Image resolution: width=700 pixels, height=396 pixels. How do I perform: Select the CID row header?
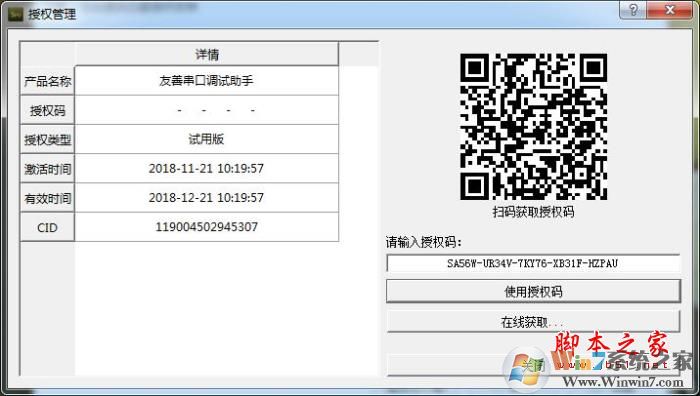[47, 228]
